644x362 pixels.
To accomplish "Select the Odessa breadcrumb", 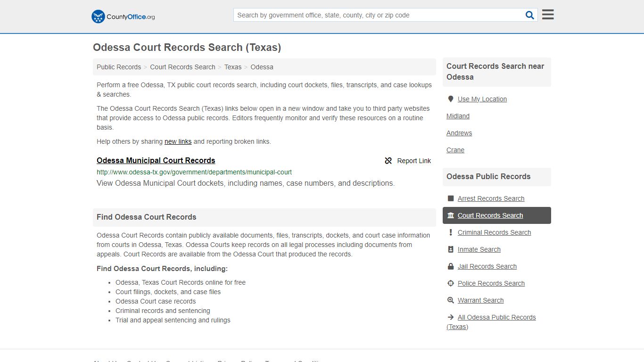I will [262, 67].
